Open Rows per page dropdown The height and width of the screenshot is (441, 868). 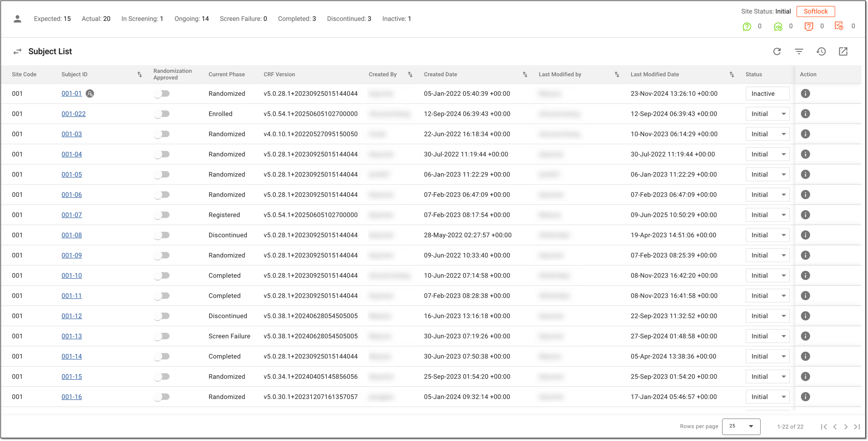[741, 426]
